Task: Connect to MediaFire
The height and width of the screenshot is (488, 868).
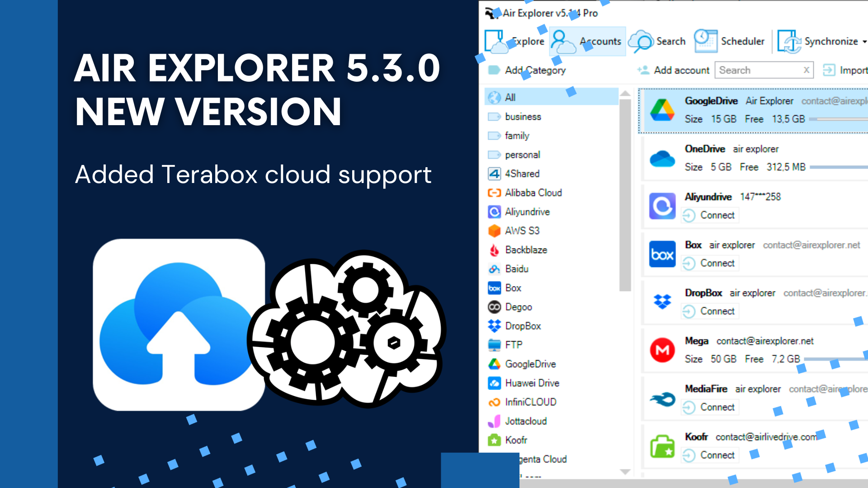Action: tap(710, 407)
